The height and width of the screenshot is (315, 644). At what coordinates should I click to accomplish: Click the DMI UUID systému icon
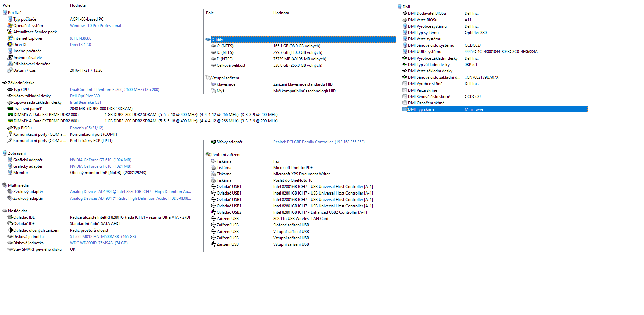[405, 52]
